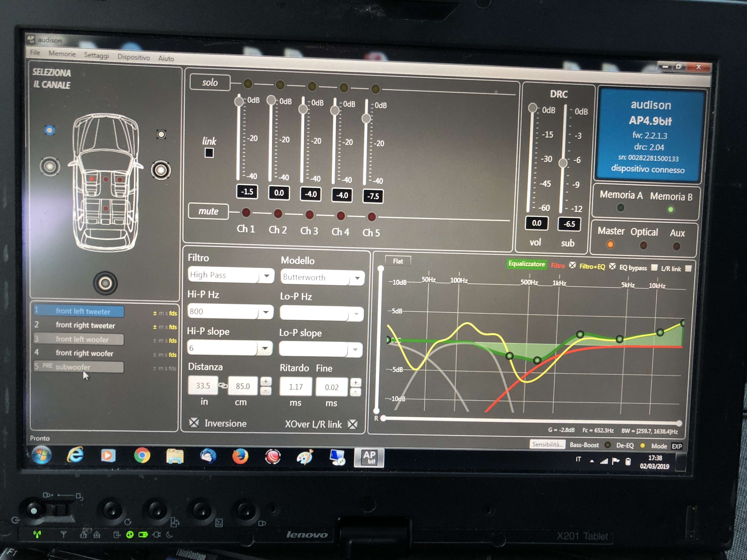Click the AP bit taskbar icon

click(x=369, y=458)
